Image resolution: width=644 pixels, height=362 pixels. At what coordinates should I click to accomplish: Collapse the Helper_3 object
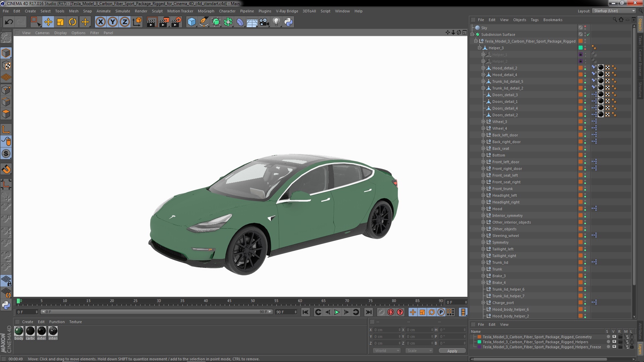click(x=480, y=48)
